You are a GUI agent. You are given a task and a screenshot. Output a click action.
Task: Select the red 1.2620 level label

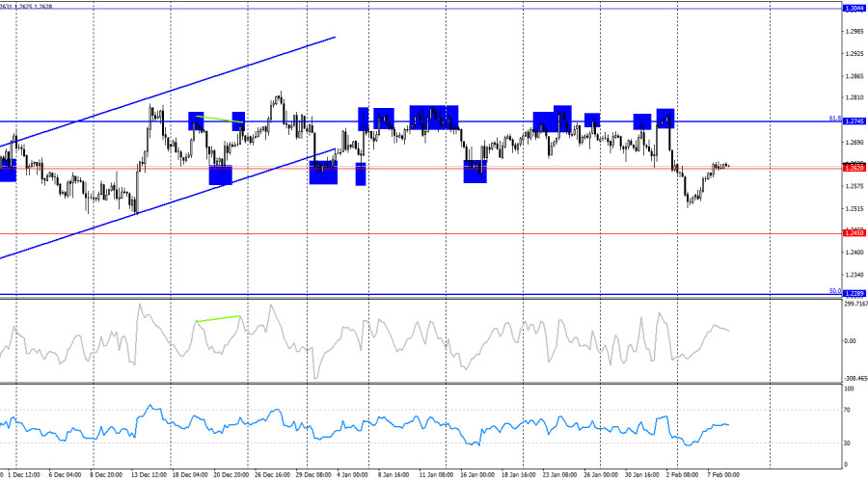(854, 168)
